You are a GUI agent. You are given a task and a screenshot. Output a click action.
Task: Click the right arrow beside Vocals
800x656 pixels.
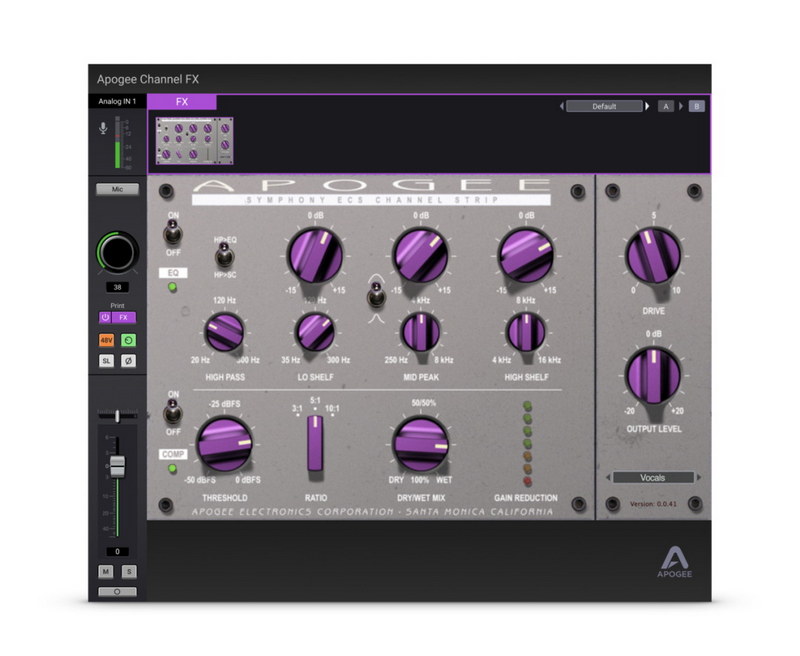(698, 477)
